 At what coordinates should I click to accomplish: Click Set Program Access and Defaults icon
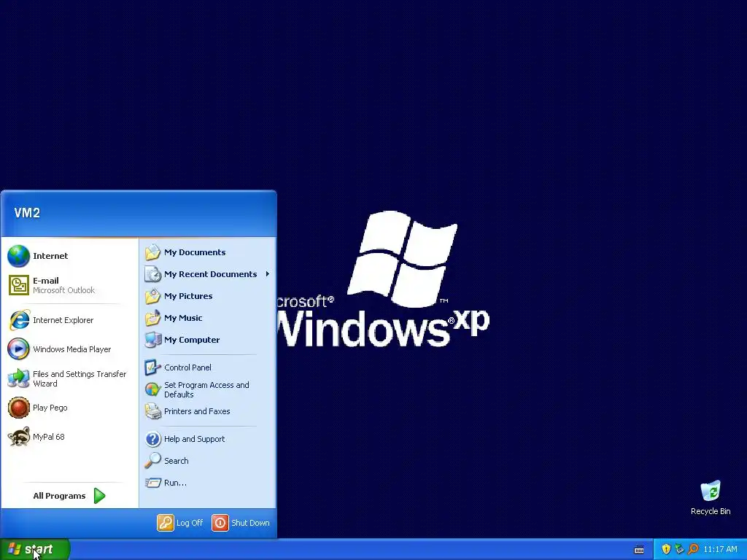[153, 389]
